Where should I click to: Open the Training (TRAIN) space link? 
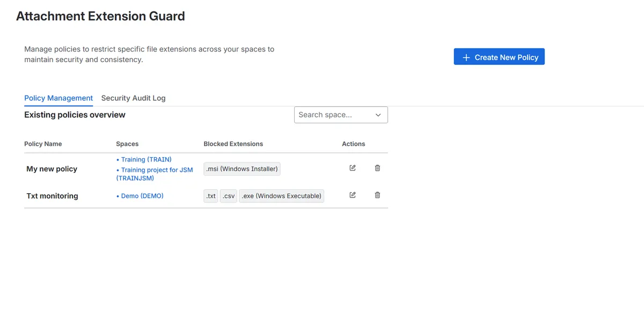(x=146, y=159)
